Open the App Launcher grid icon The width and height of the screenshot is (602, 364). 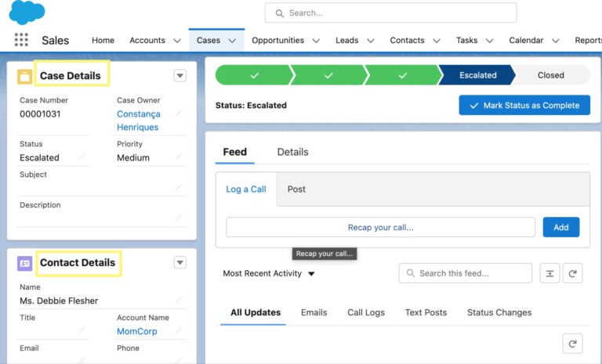tap(21, 40)
